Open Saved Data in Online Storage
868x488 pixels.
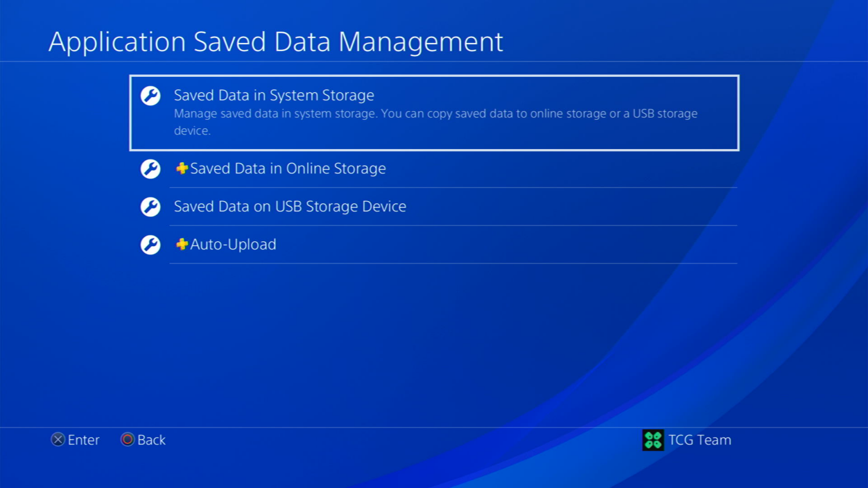tap(288, 168)
